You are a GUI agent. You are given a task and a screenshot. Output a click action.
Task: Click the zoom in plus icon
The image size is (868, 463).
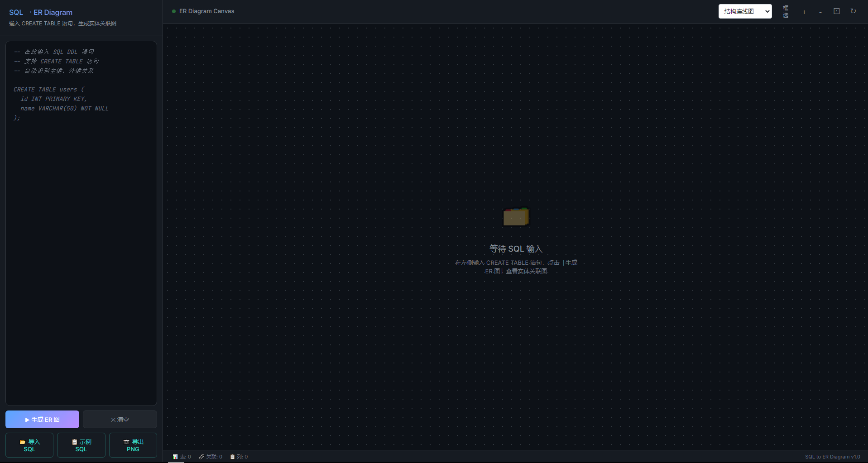click(x=804, y=12)
